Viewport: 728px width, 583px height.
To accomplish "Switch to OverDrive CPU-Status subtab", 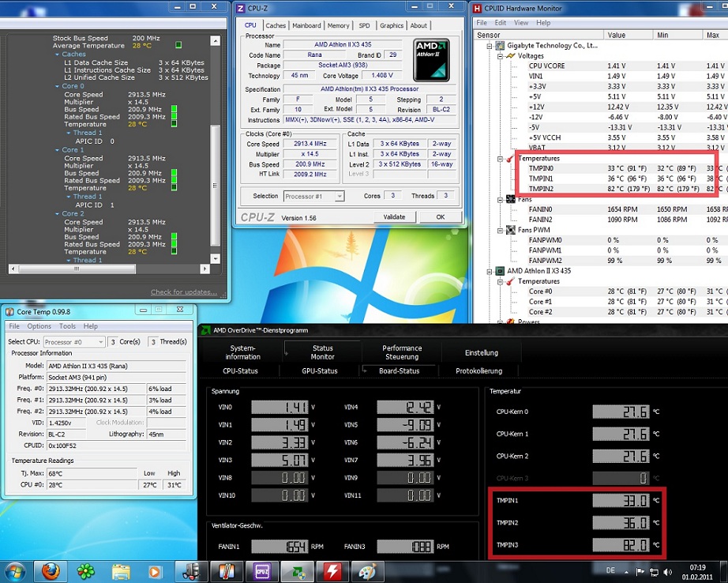I will pyautogui.click(x=240, y=370).
